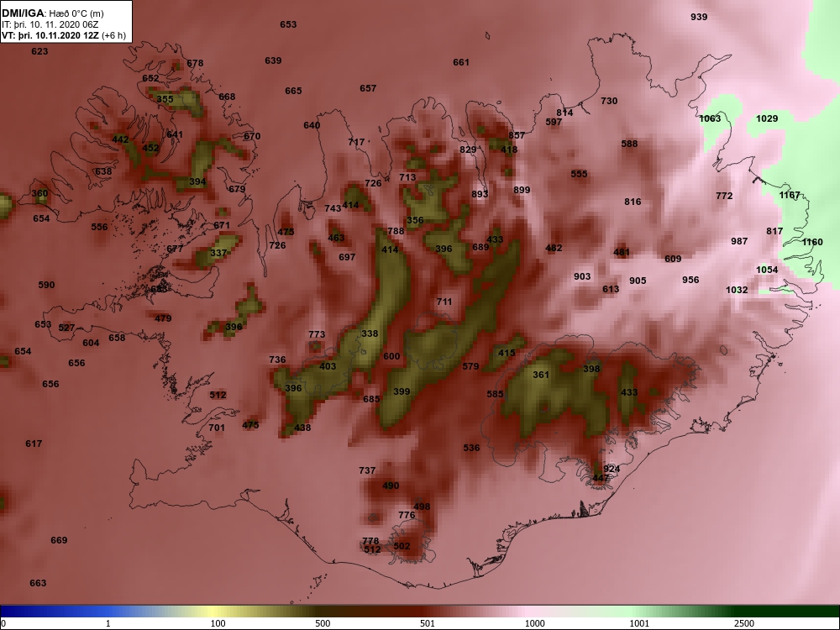Click the 536 map value

[x=471, y=448]
